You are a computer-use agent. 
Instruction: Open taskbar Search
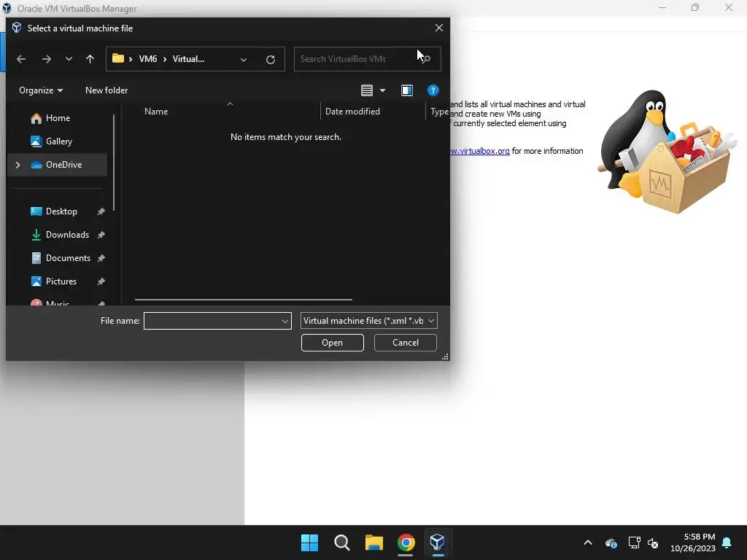(341, 542)
